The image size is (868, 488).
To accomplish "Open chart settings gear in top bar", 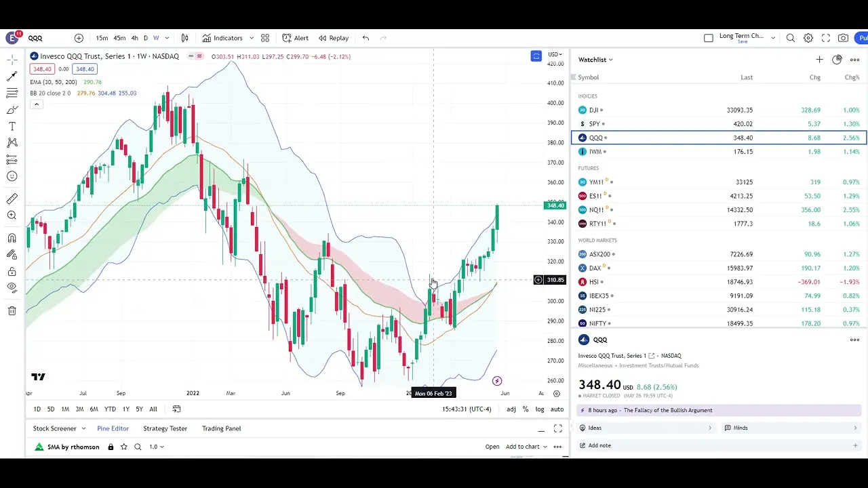I will (808, 38).
